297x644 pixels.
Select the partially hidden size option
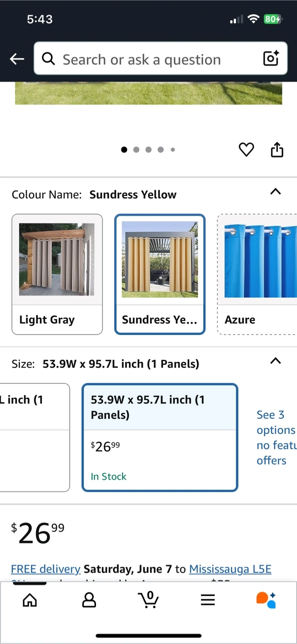[33, 437]
